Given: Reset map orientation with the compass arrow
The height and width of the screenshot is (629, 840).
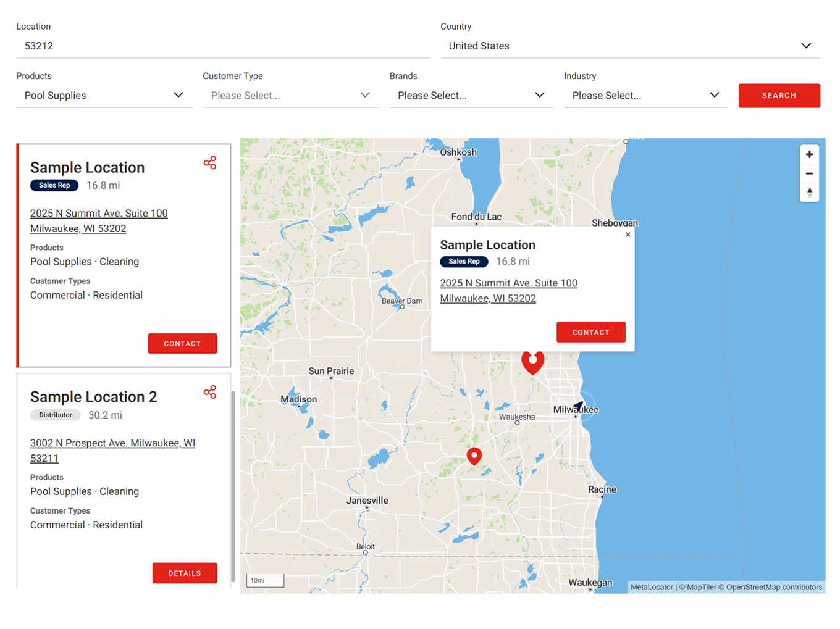Looking at the screenshot, I should point(809,193).
